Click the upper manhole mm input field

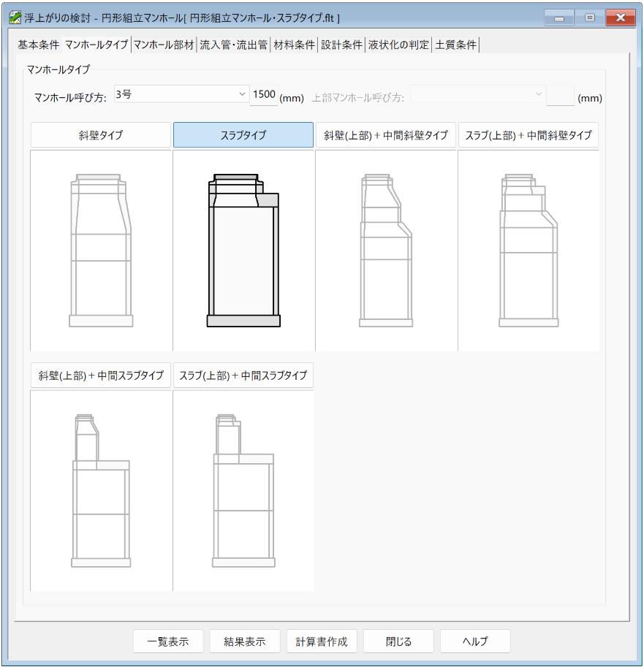pos(560,95)
